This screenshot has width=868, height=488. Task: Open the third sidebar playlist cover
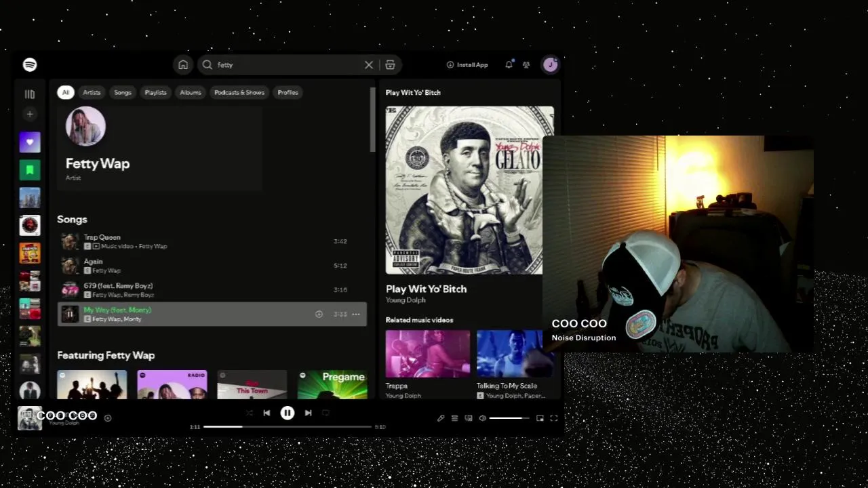[30, 197]
